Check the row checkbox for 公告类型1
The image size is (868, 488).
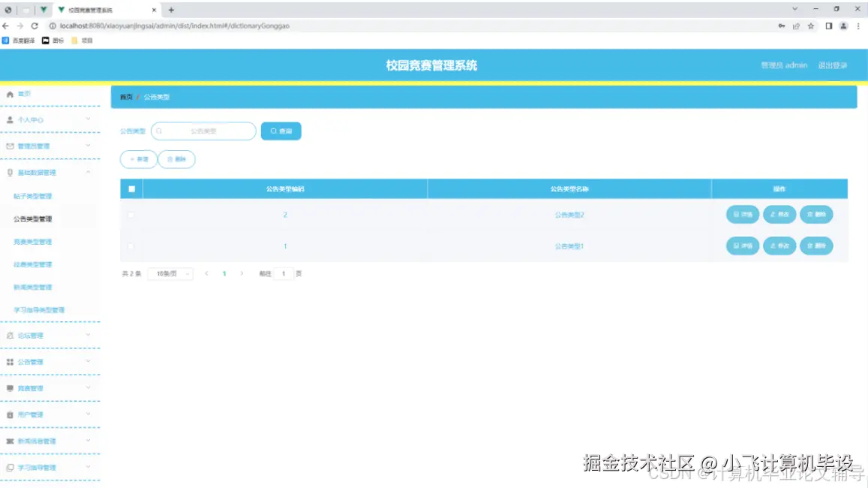[131, 246]
